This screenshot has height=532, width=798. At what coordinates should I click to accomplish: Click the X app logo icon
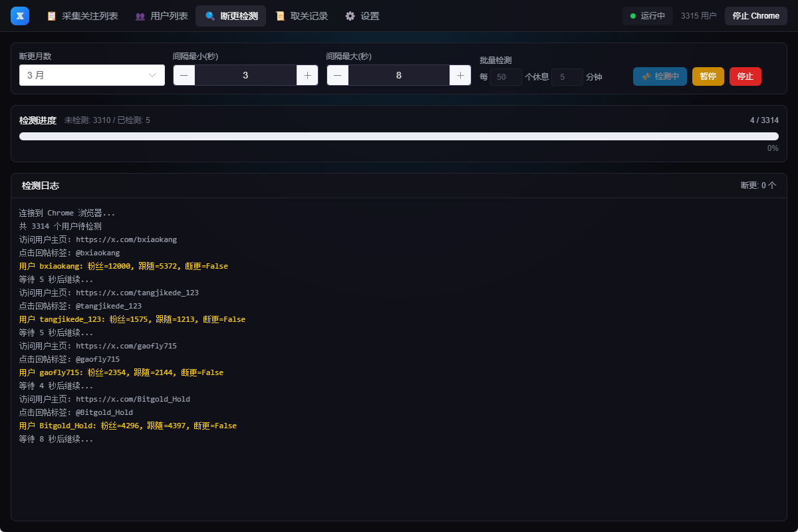pyautogui.click(x=20, y=16)
